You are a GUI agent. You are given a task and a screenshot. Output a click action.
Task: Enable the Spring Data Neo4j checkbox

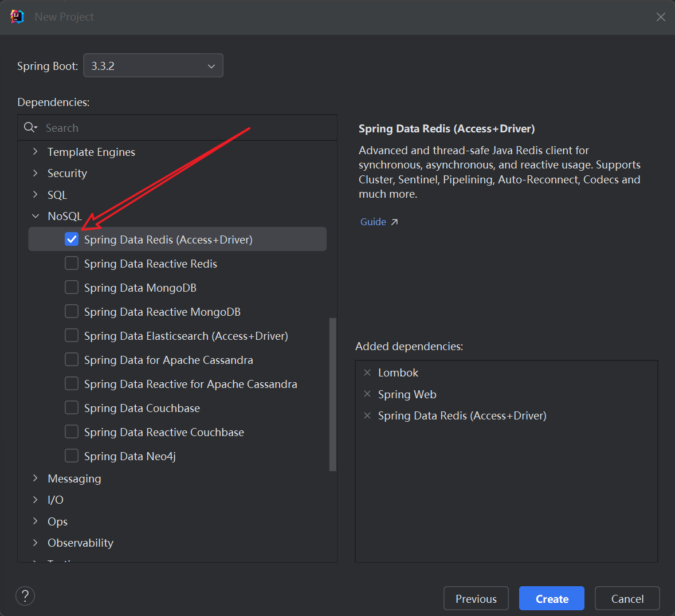click(x=72, y=456)
